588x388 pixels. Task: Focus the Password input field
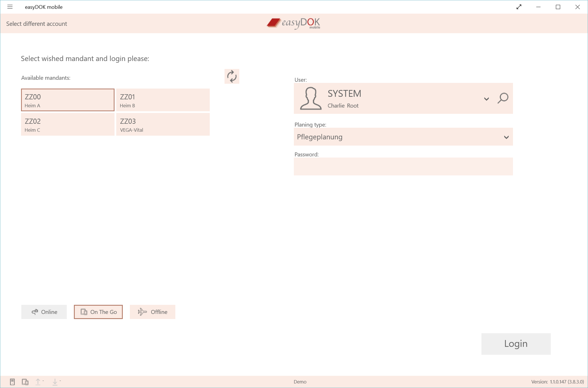coord(403,166)
